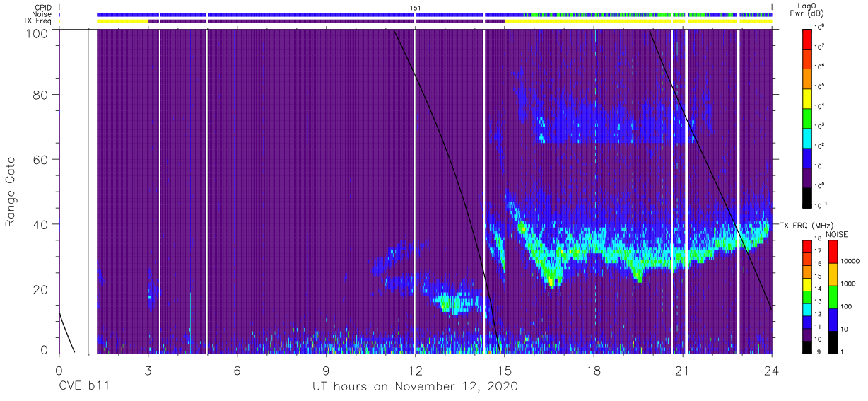
Task: Click the orange segment of NOISE colorbar
Action: click(x=833, y=274)
